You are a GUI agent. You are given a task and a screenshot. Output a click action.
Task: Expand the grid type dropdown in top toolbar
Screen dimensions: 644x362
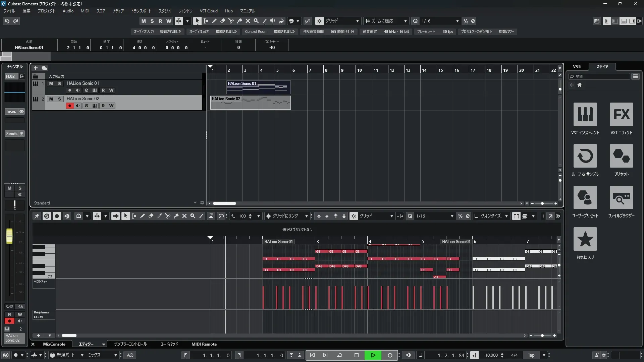point(357,21)
